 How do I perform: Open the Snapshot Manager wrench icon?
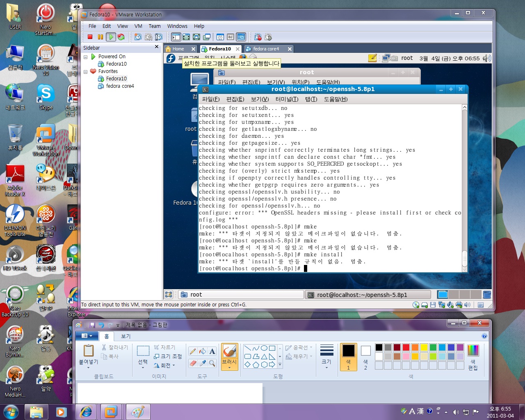(x=159, y=37)
